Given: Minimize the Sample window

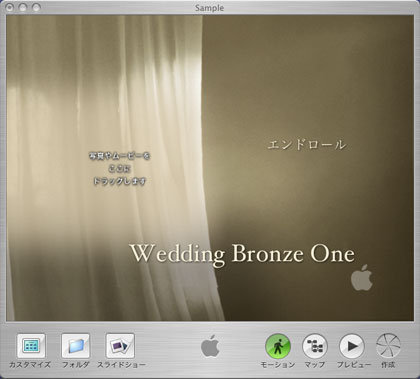Looking at the screenshot, I should 23,7.
